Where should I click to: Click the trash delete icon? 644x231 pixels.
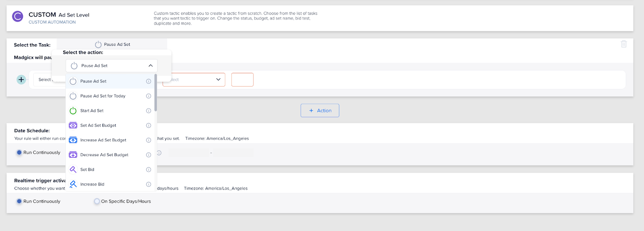(x=623, y=44)
